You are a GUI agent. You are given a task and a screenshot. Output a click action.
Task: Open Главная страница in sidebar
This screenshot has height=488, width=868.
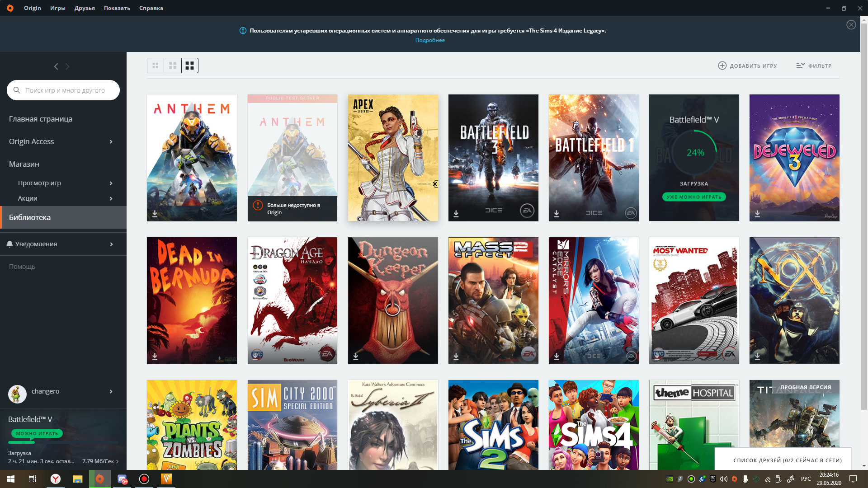41,119
